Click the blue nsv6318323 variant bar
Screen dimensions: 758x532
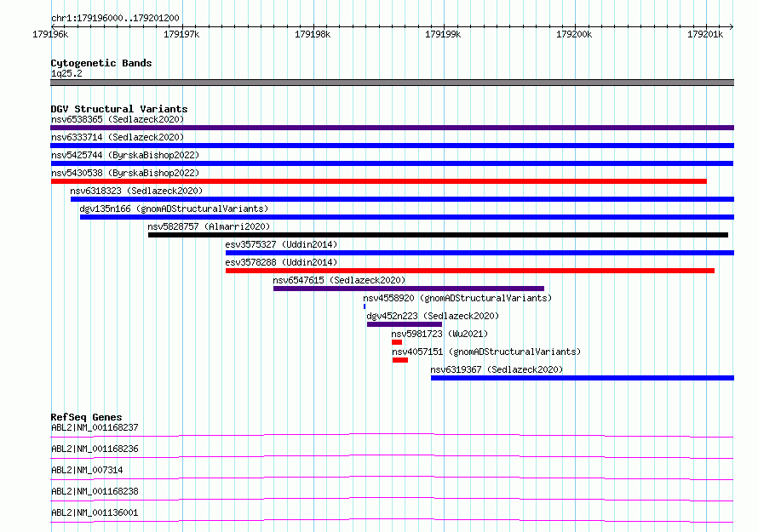[x=402, y=199]
